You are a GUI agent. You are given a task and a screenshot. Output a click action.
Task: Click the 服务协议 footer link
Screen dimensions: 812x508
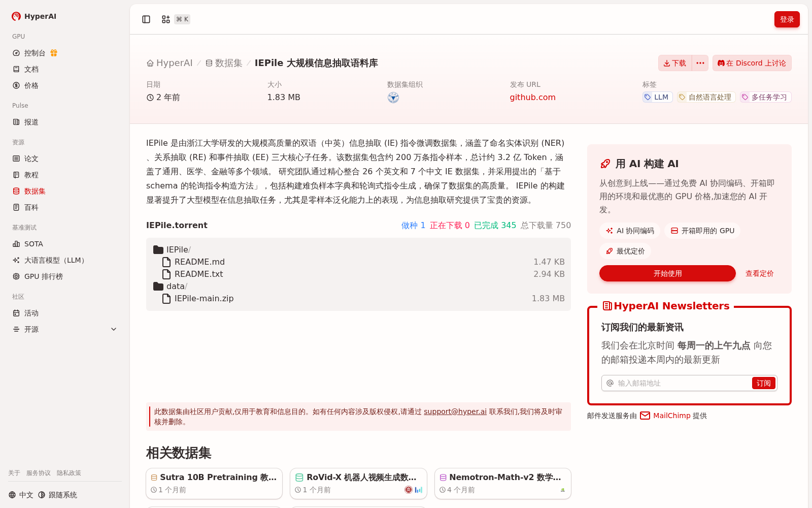pos(39,473)
